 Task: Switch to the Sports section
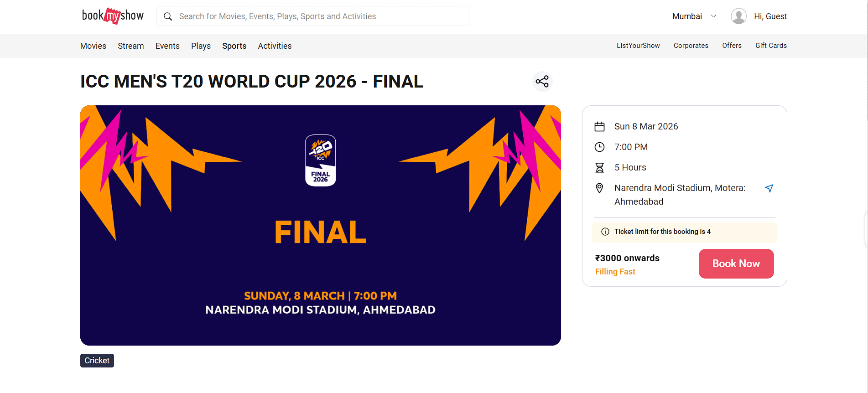click(234, 46)
